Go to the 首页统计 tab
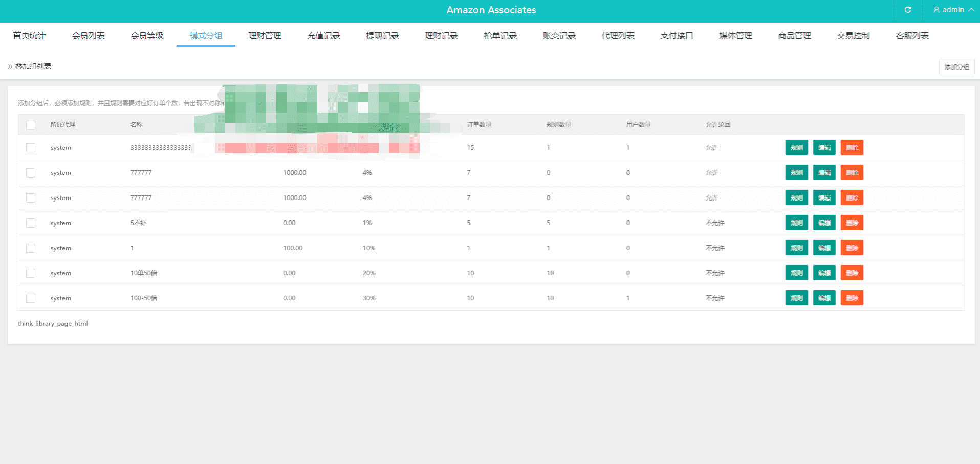Image resolution: width=980 pixels, height=464 pixels. click(x=29, y=36)
